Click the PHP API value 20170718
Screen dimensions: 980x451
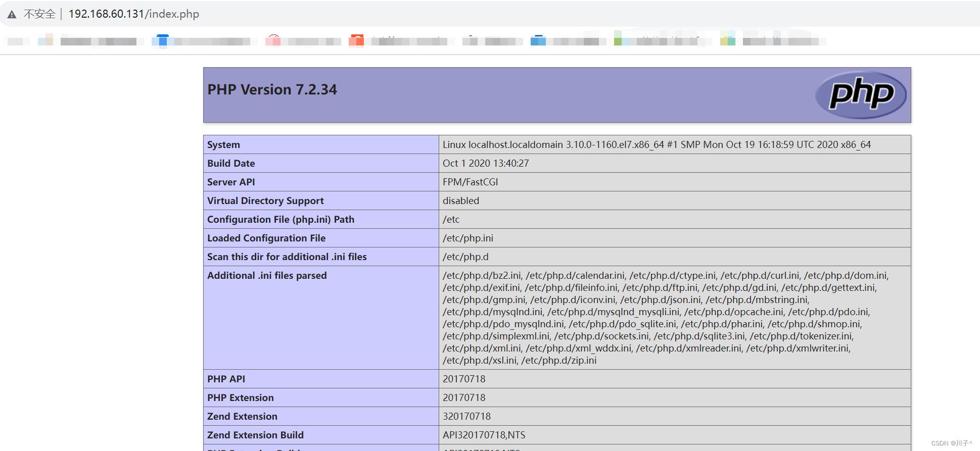(x=464, y=379)
